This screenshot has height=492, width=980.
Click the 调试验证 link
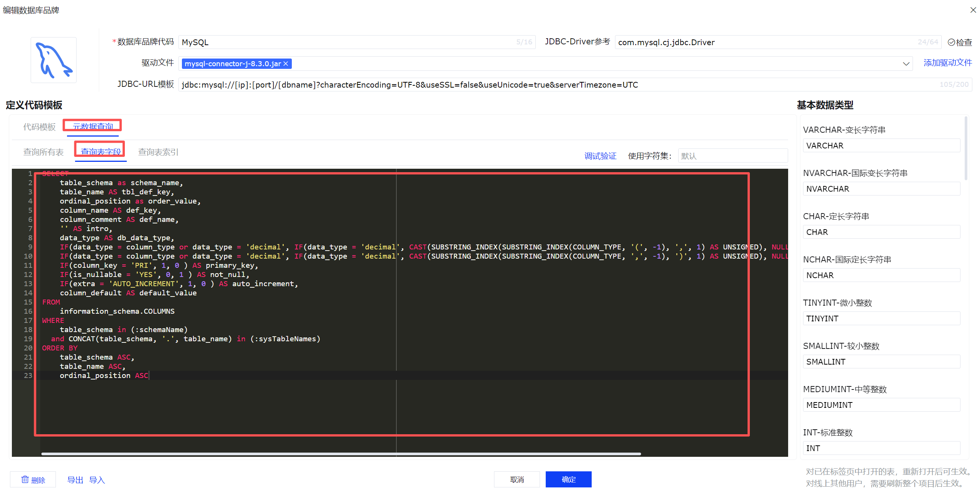(x=600, y=156)
